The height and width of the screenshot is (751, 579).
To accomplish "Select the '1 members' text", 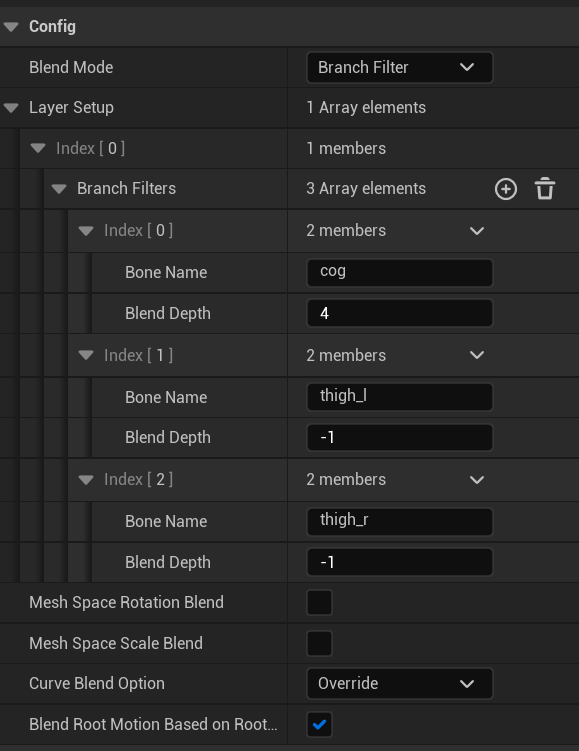I will [346, 148].
